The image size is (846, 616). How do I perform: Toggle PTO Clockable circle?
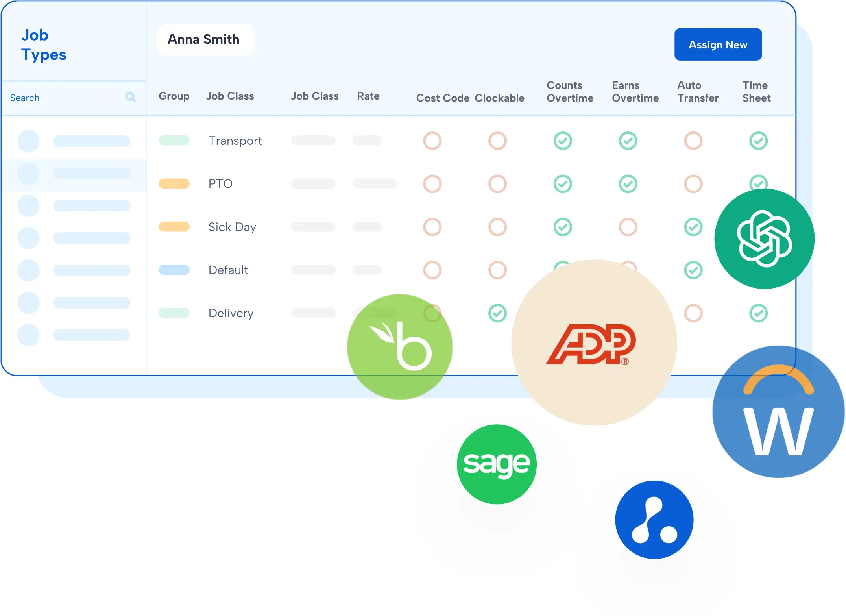(497, 184)
